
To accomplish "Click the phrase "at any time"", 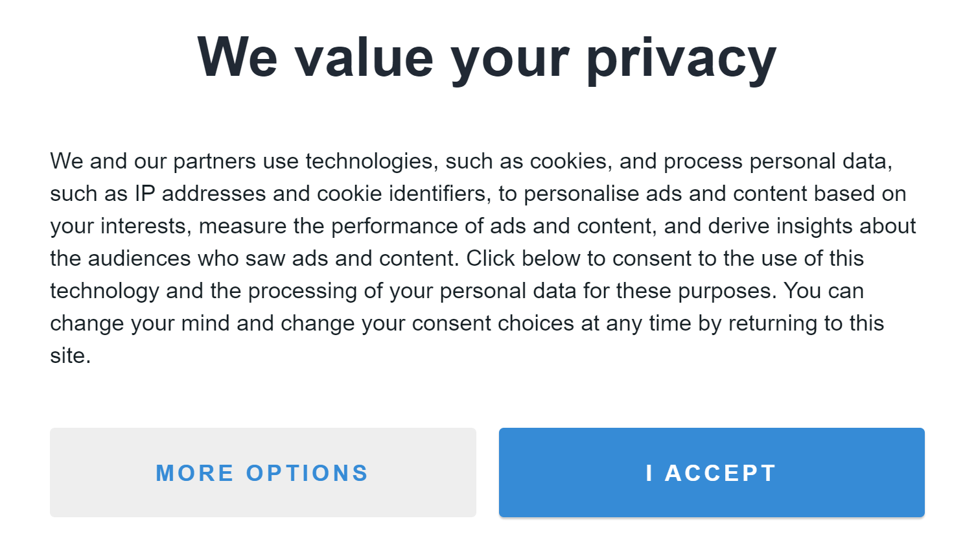I will click(636, 323).
